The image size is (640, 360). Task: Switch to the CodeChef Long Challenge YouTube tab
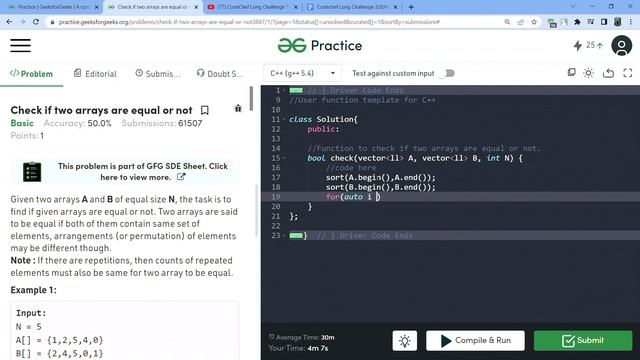tap(252, 7)
